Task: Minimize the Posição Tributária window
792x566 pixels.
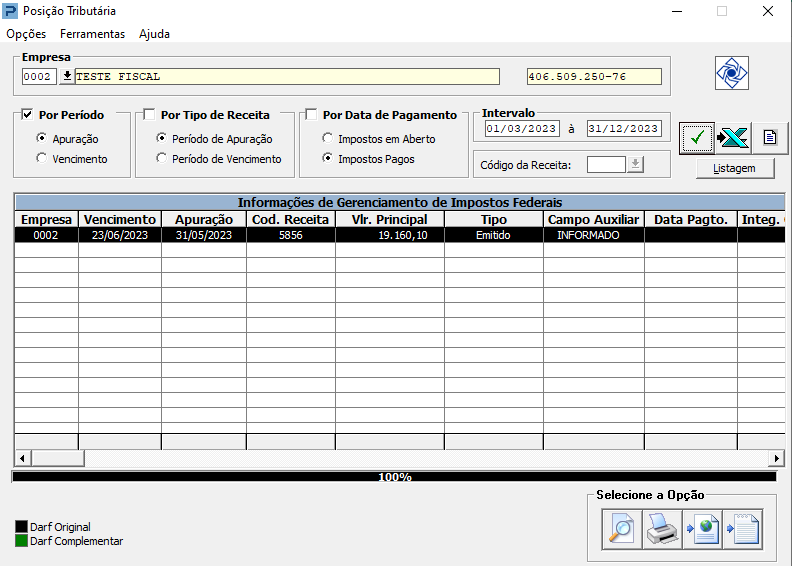Action: tap(677, 11)
